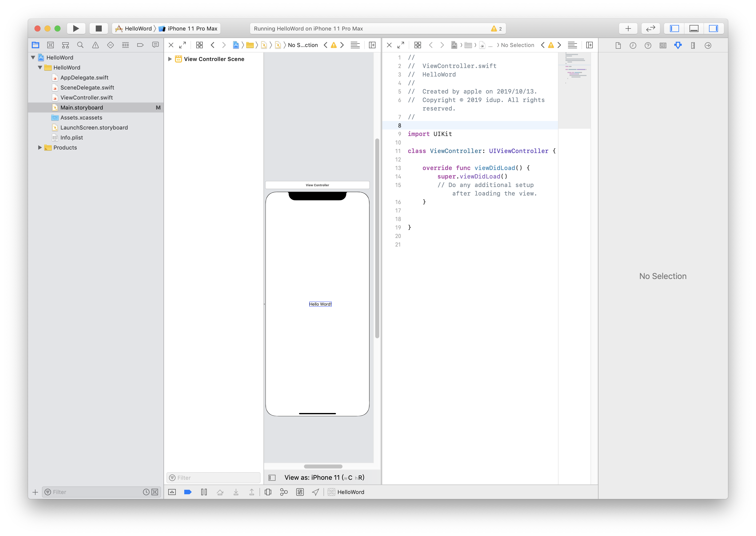
Task: Click View as: iPhone 11 device bar
Action: point(324,477)
